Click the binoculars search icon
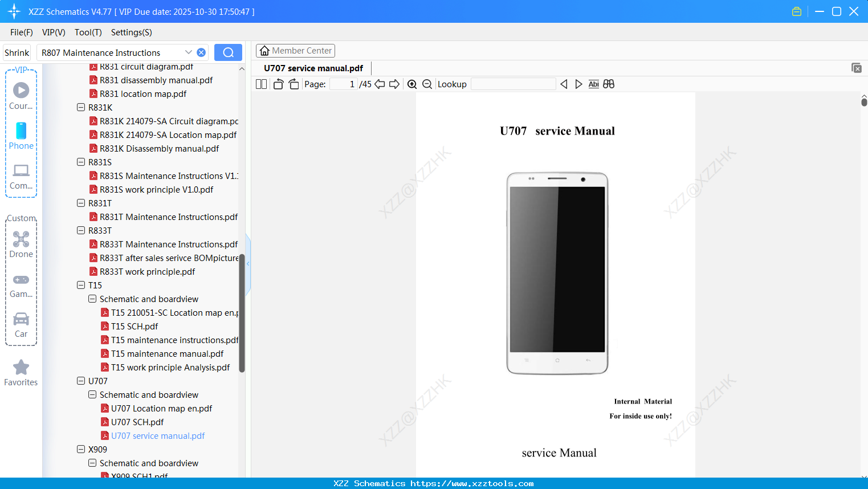 (609, 84)
